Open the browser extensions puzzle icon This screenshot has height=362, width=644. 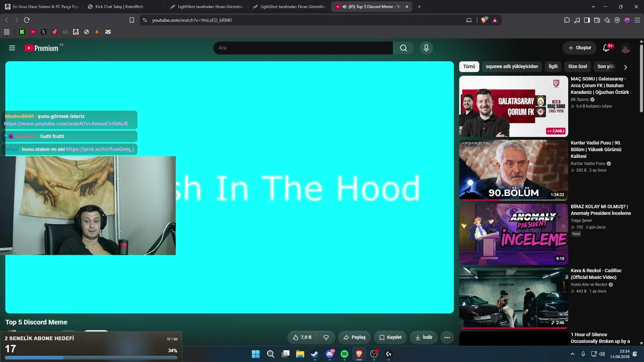click(x=567, y=20)
